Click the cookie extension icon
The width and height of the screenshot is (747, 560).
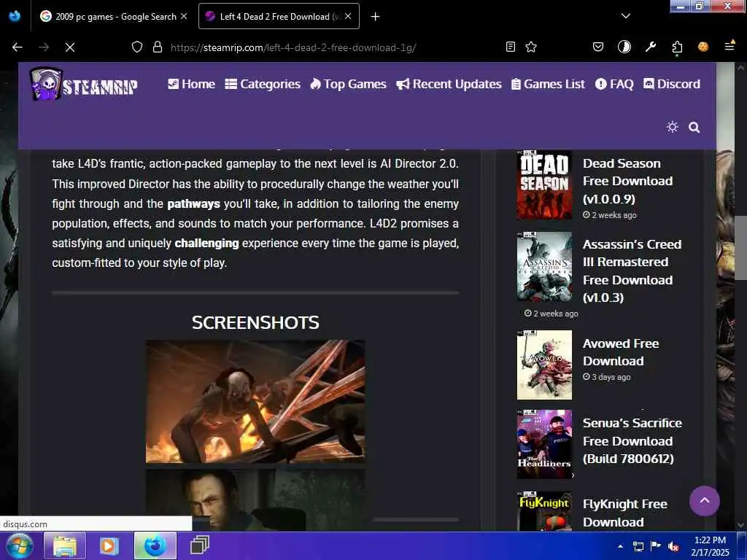[703, 47]
